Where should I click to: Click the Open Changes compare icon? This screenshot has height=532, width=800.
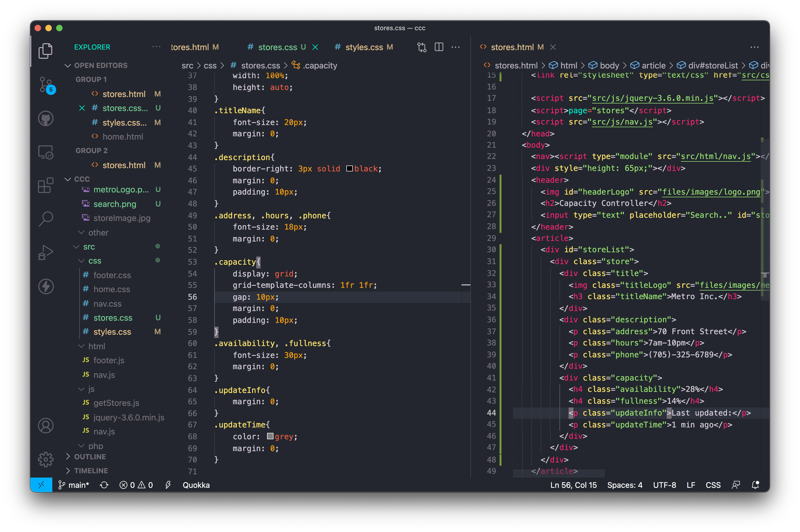click(x=422, y=47)
